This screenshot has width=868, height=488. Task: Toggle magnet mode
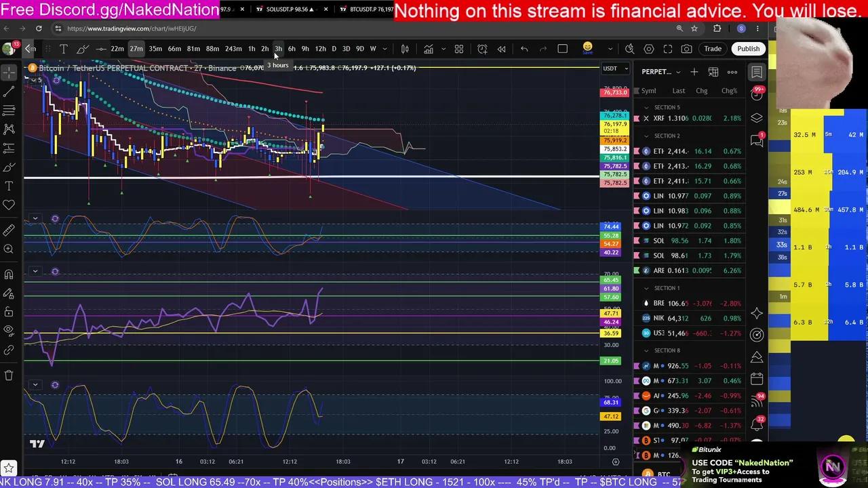[x=9, y=274]
